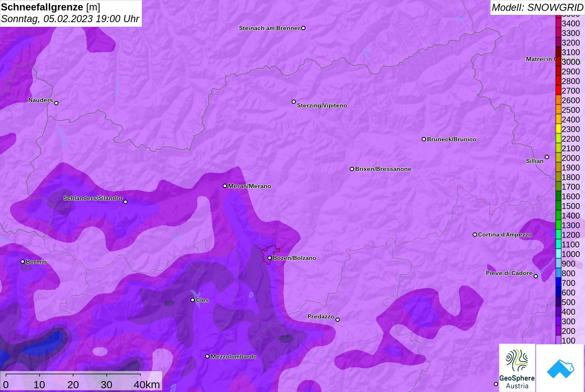
Task: Click the 1200 legend value
Action: pos(571,235)
